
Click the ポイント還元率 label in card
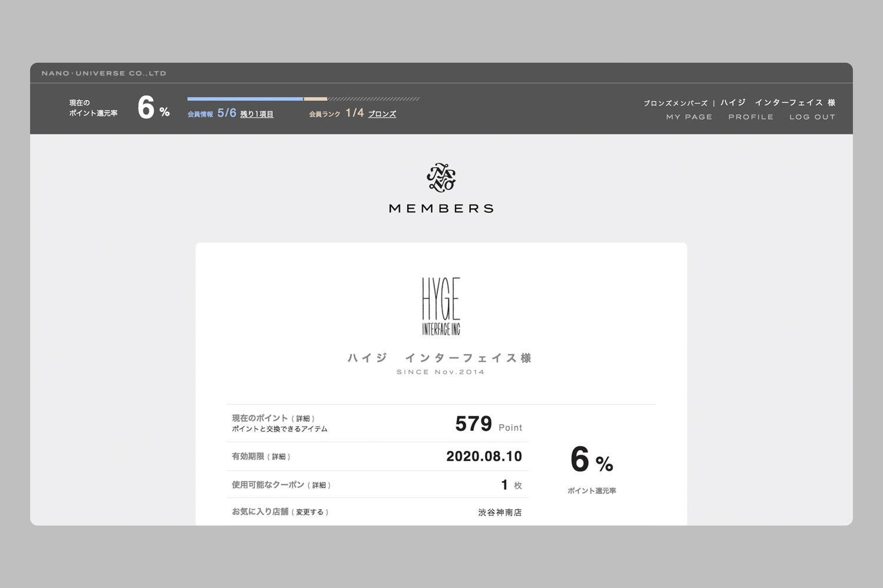[592, 491]
